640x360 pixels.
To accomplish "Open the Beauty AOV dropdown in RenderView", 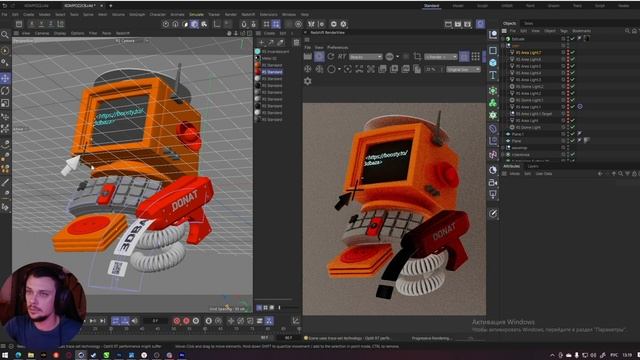I will coord(365,57).
